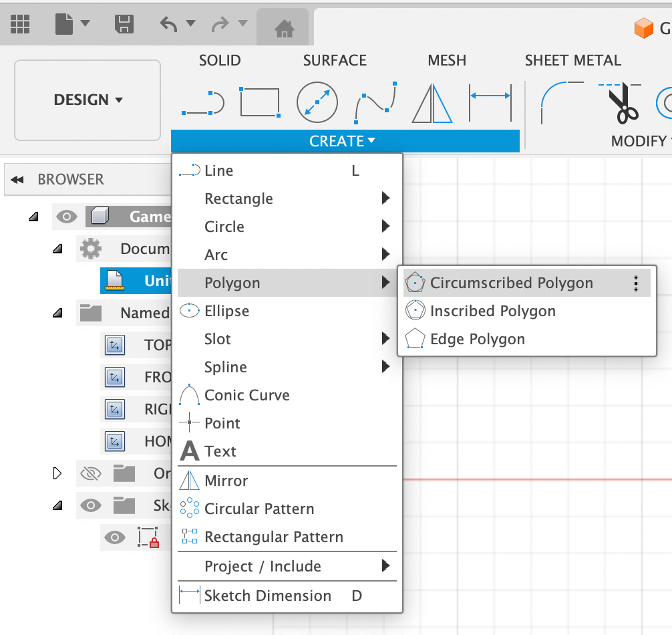Click the locked sketch icon

point(148,537)
